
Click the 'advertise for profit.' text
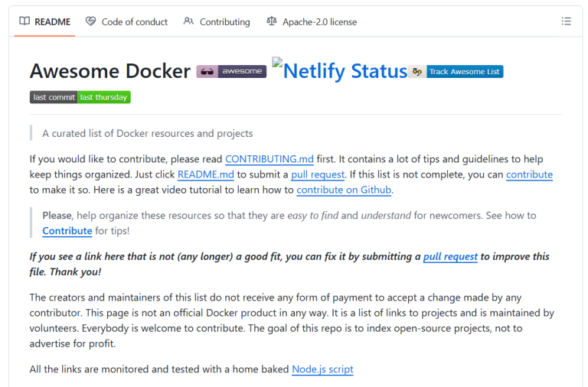point(73,343)
